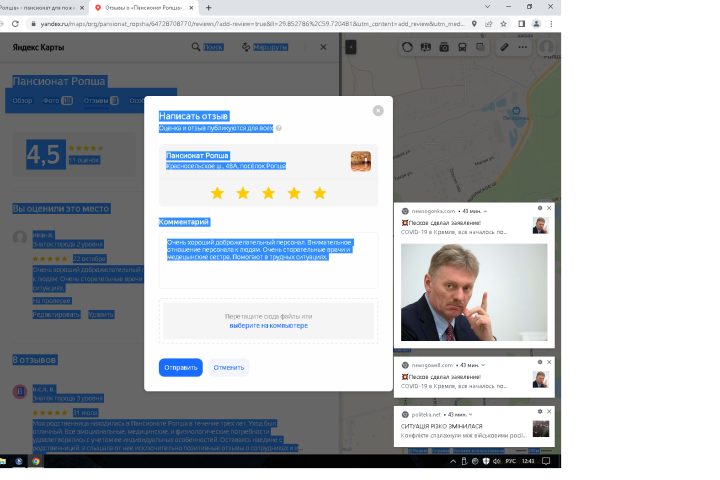720x480 pixels.
Task: Select the fourth rating star
Action: click(x=294, y=193)
